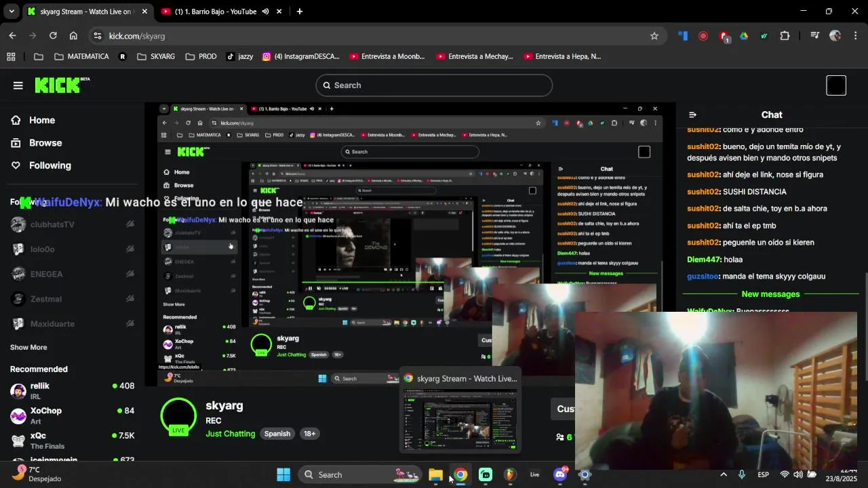This screenshot has width=868, height=488.
Task: Open the unnamed bookmark folder before MATEMATICA
Action: coord(38,56)
